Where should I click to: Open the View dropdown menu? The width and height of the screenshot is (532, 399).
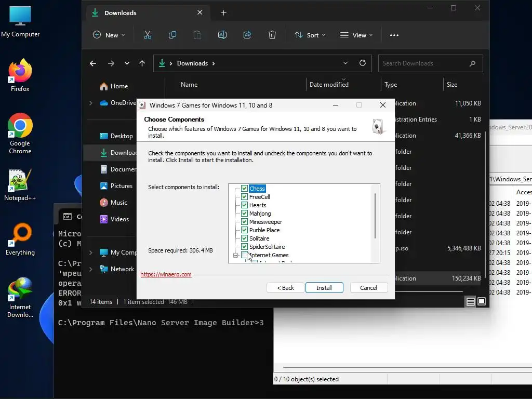coord(356,35)
